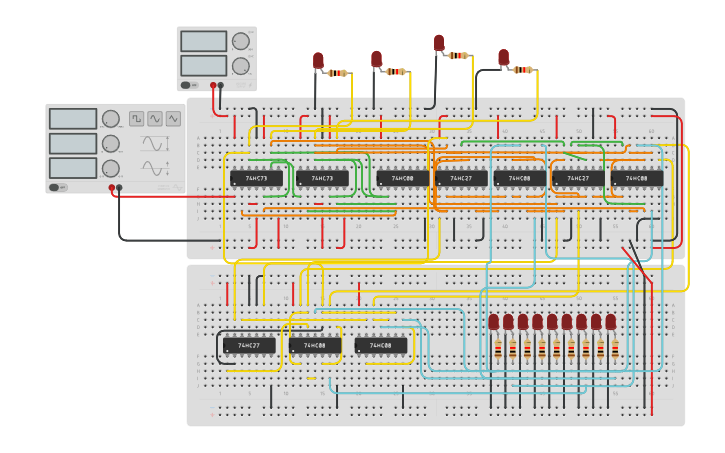
Task: Click the top display of function generator
Action: (x=73, y=119)
